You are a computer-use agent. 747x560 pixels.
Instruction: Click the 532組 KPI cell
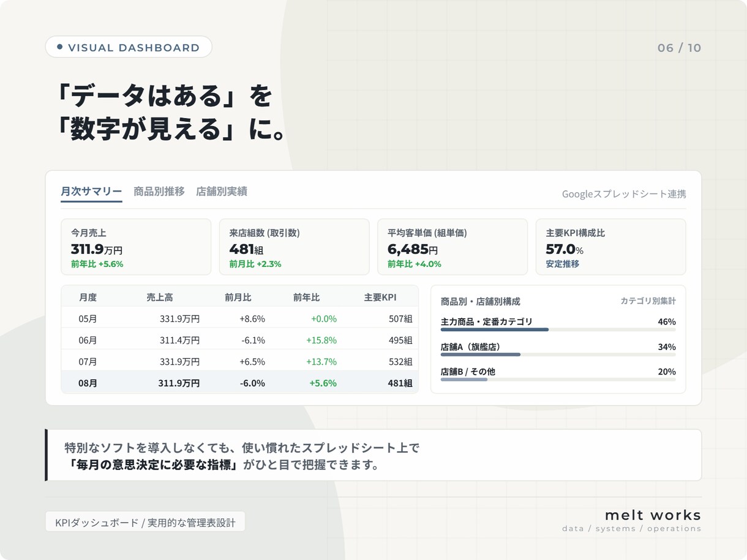point(400,362)
